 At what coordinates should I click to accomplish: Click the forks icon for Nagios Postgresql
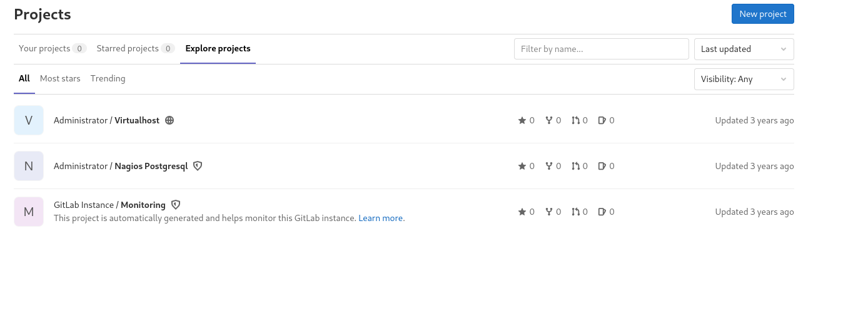[x=549, y=166]
